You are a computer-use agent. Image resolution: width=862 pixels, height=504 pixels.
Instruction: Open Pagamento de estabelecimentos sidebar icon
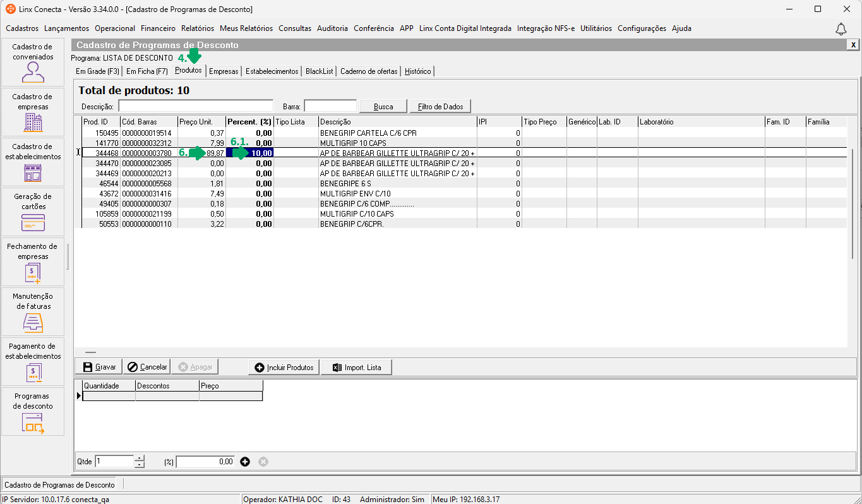(33, 361)
